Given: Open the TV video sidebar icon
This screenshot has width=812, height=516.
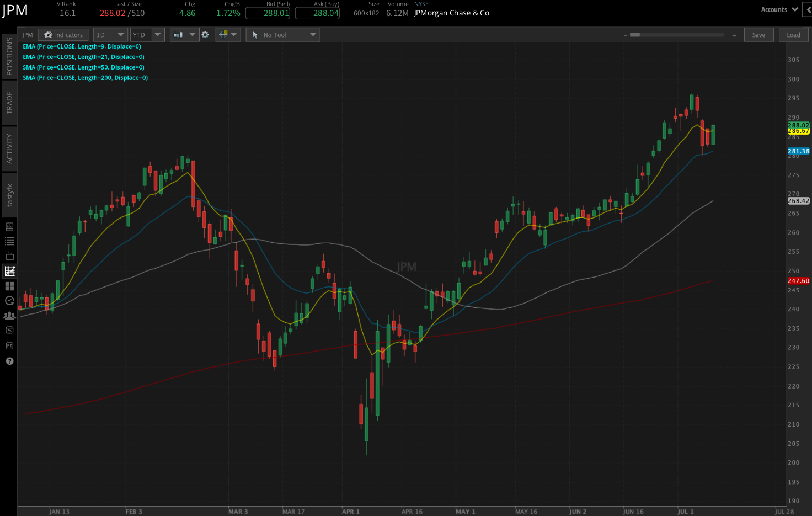Looking at the screenshot, I should pyautogui.click(x=9, y=256).
